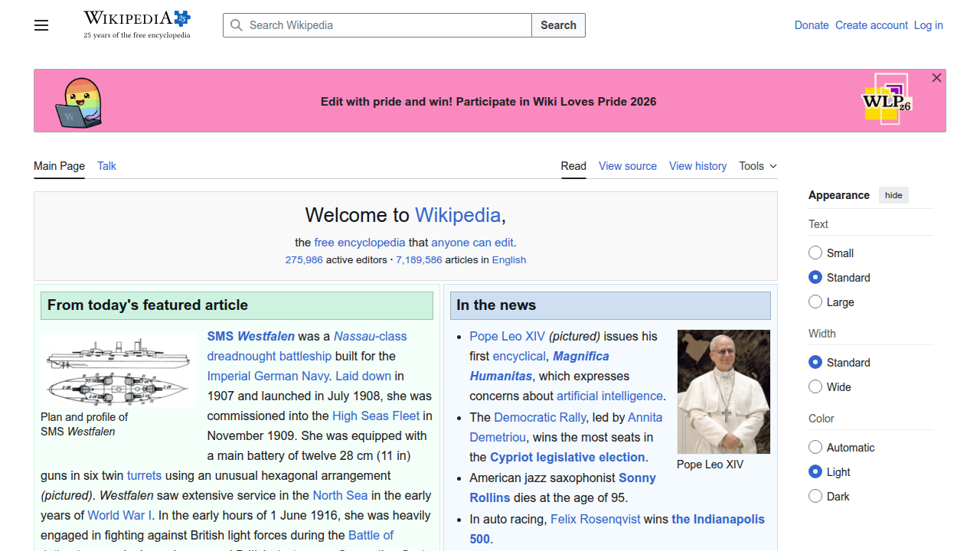Open the Wikipedia link in welcome heading
The width and height of the screenshot is (980, 551).
[x=458, y=215]
